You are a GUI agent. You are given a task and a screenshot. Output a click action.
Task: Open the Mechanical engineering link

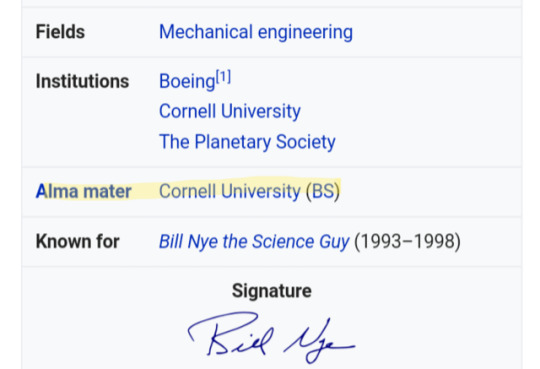pyautogui.click(x=256, y=32)
